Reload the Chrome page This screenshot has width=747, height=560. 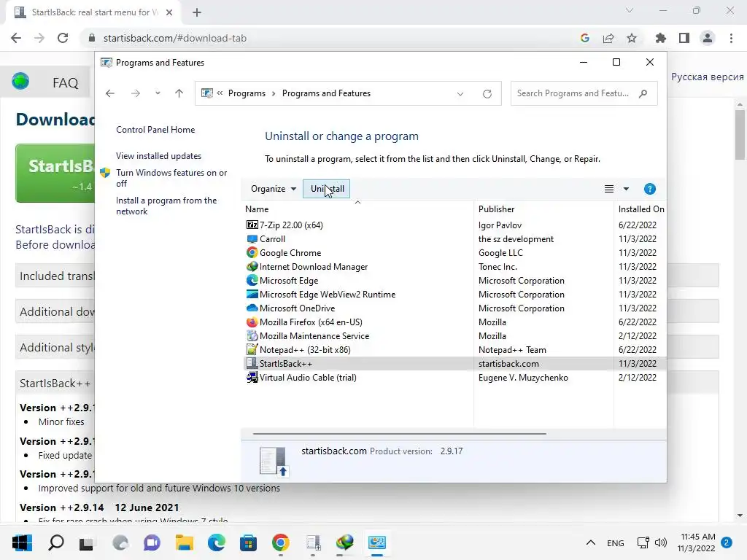pos(63,38)
